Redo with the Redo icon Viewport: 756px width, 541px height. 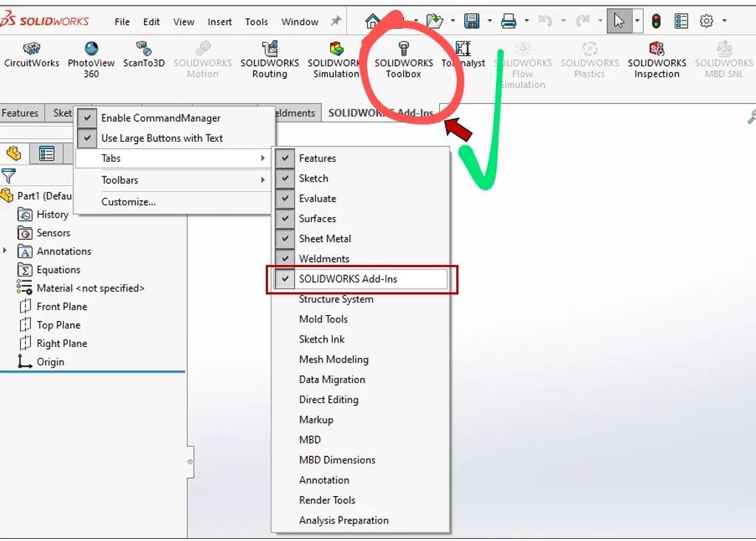click(x=583, y=21)
